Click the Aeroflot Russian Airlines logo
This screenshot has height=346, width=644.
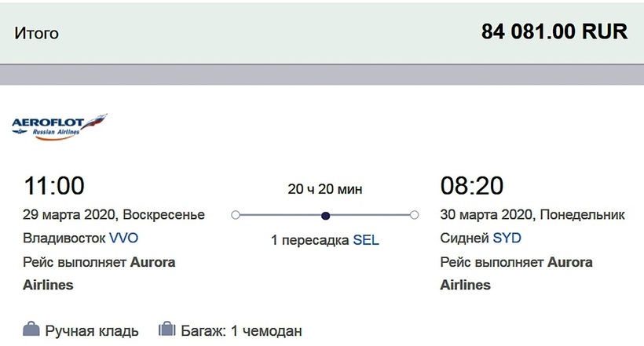click(x=59, y=127)
